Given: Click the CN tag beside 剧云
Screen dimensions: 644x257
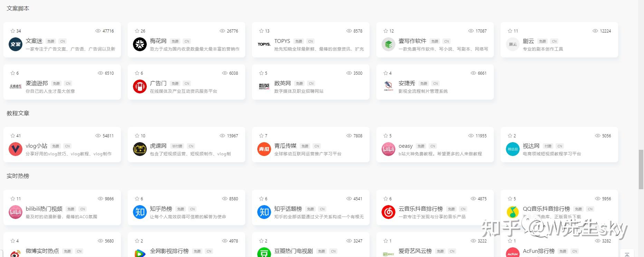Looking at the screenshot, I should 554,41.
